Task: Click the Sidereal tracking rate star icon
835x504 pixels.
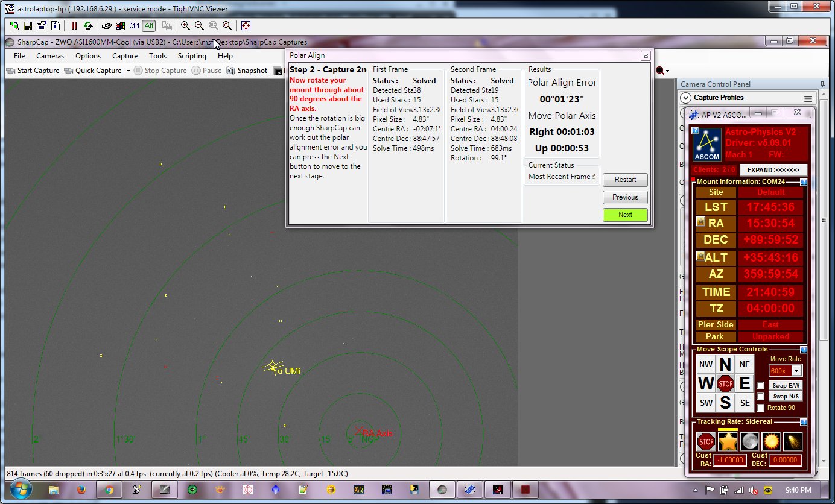Action: pos(728,441)
